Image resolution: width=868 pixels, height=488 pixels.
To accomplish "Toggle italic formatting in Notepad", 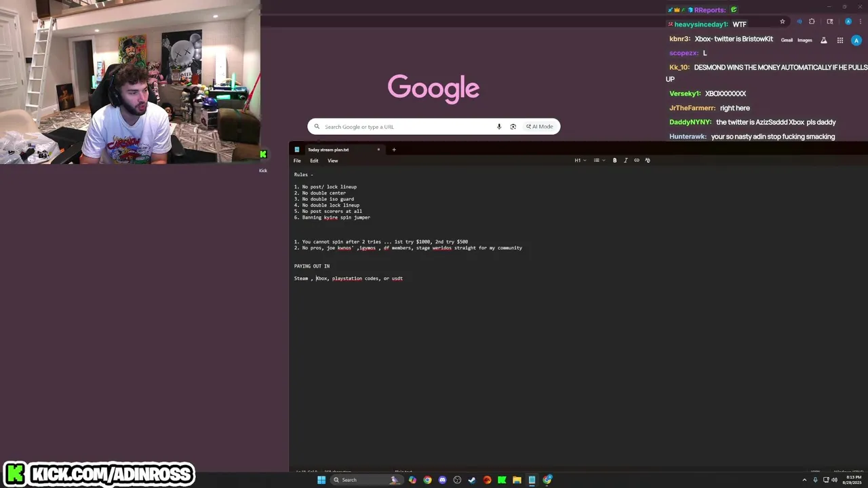I will point(626,161).
